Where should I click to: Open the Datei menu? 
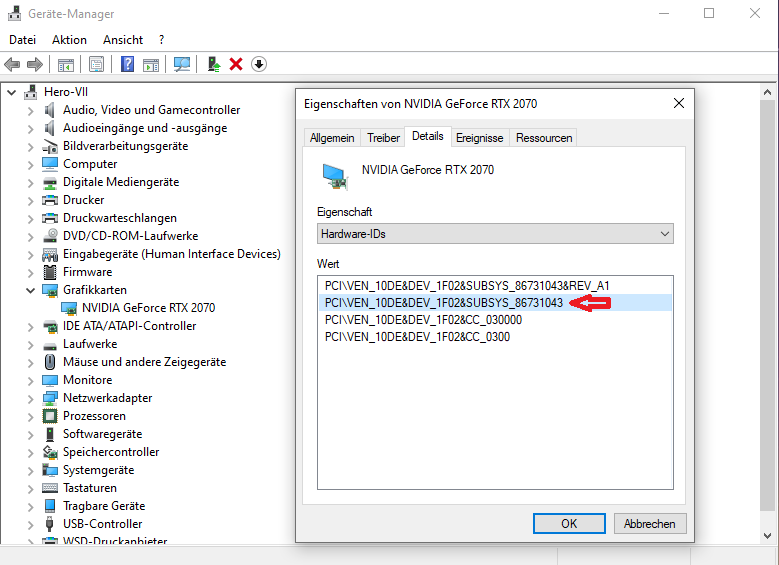point(22,40)
